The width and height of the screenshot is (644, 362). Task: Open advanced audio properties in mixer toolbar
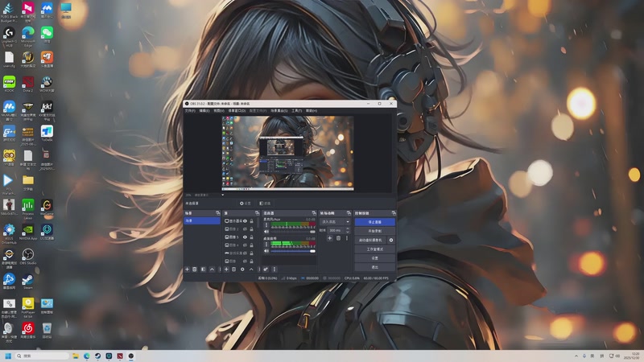coord(266,269)
